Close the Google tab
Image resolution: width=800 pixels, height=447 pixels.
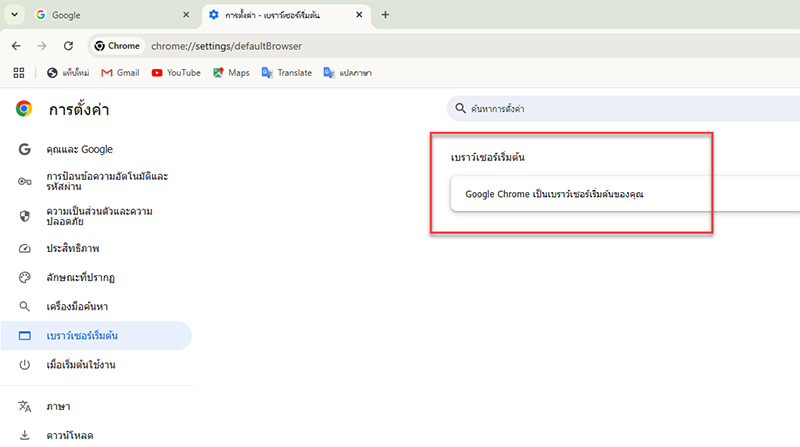(x=186, y=15)
